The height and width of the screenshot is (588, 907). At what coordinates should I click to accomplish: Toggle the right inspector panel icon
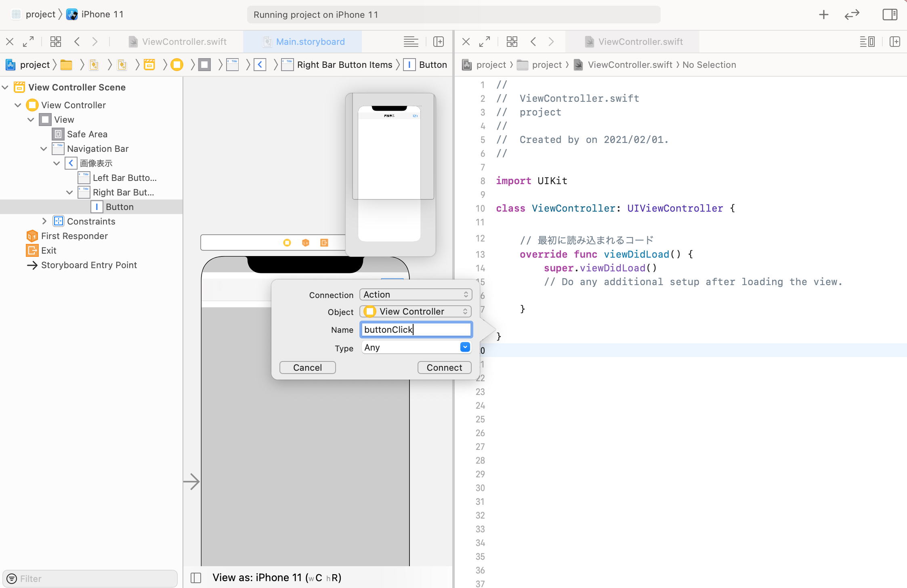click(890, 15)
